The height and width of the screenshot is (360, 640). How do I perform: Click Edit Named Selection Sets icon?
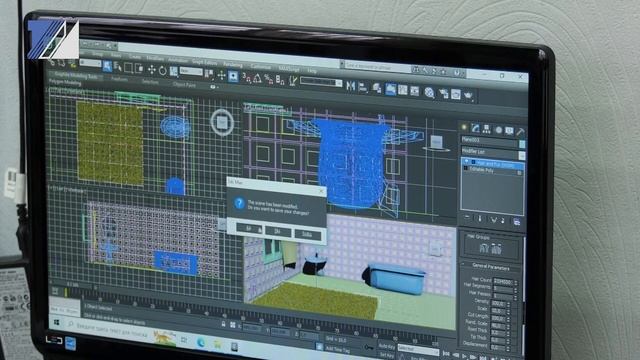293,80
